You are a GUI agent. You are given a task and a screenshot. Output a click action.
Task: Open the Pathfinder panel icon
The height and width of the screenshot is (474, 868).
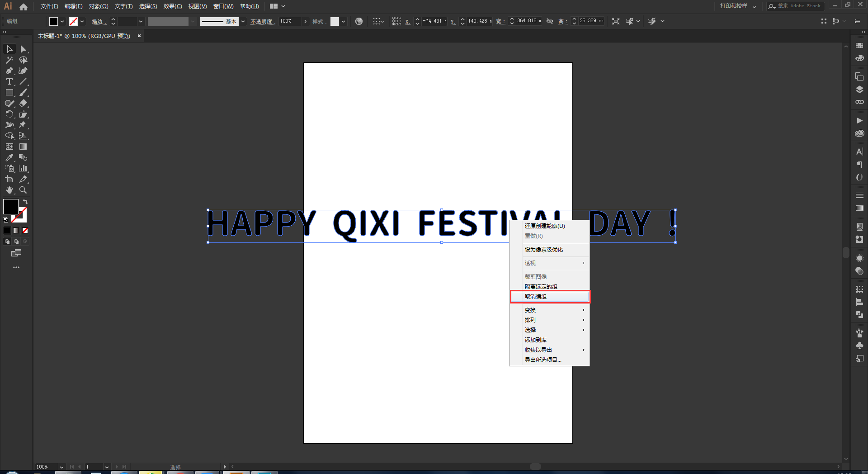coord(859,314)
